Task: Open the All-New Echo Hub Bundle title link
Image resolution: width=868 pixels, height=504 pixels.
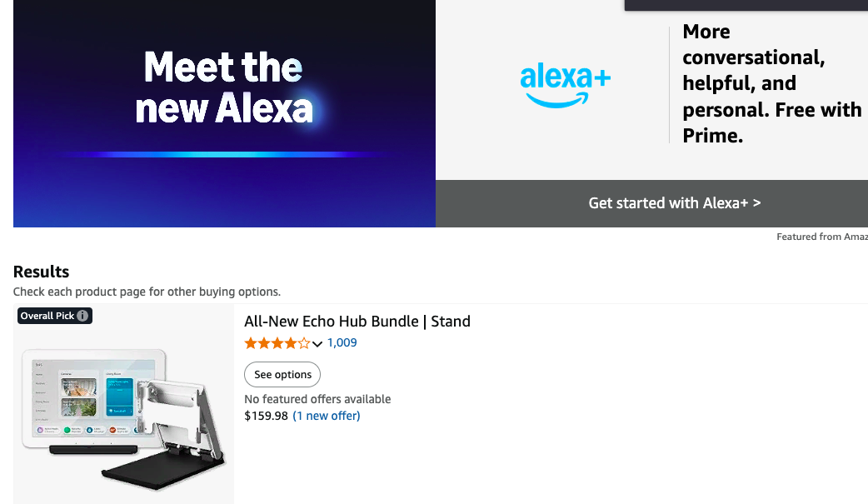Action: (357, 322)
